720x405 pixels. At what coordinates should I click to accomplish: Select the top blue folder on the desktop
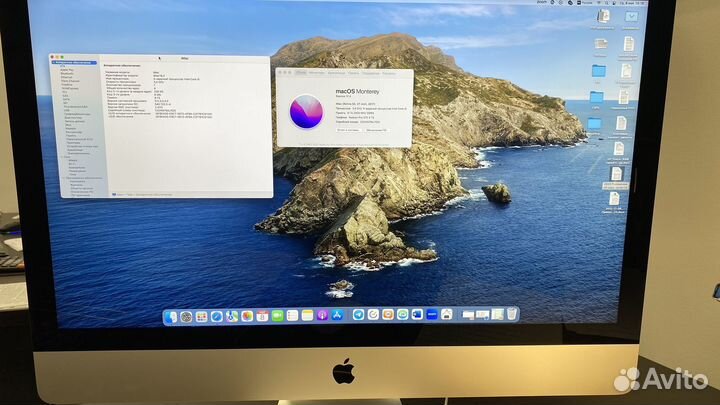(598, 71)
